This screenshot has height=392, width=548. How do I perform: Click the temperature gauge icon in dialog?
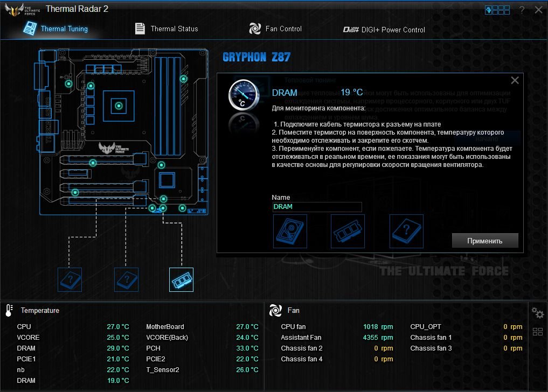click(x=244, y=95)
